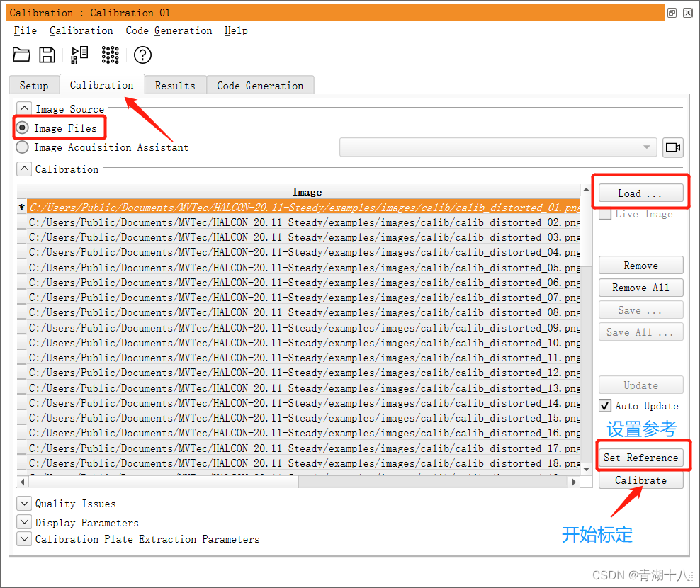Open the File menu

(x=25, y=30)
